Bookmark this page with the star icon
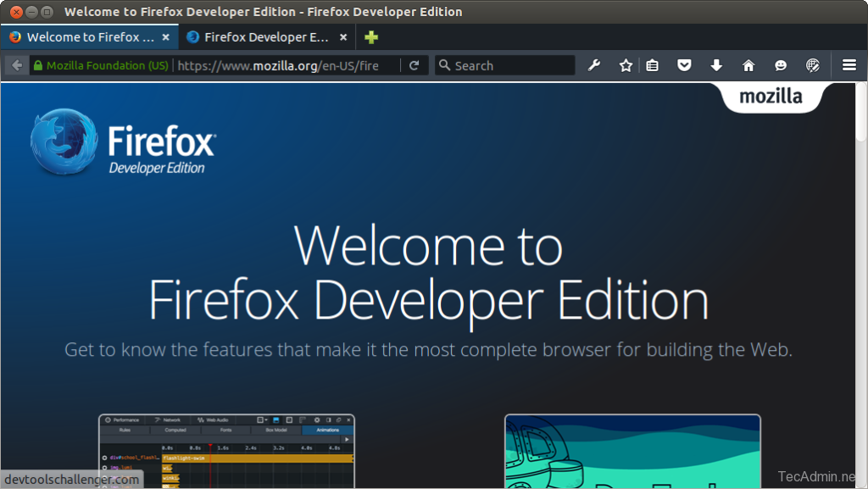This screenshot has height=489, width=868. 626,65
